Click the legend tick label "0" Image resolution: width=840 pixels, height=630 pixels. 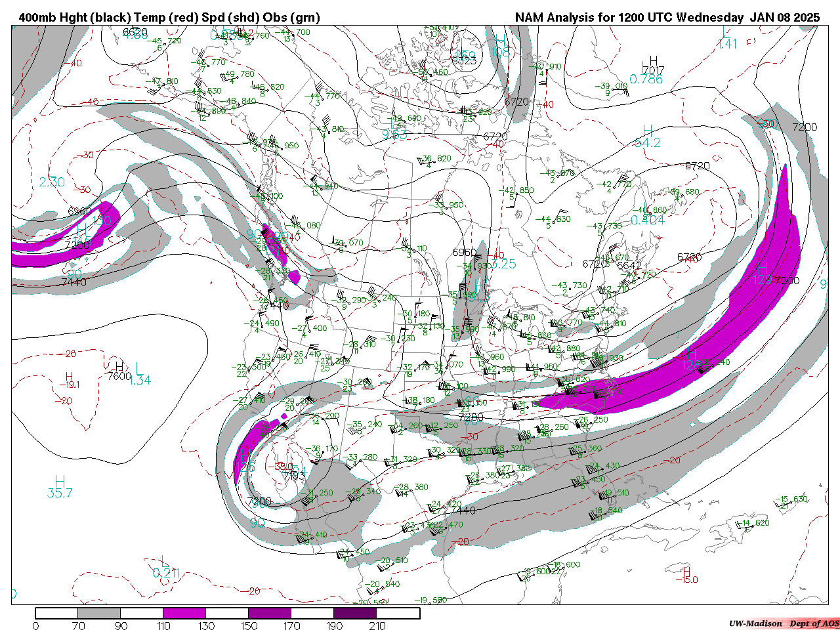pyautogui.click(x=35, y=625)
